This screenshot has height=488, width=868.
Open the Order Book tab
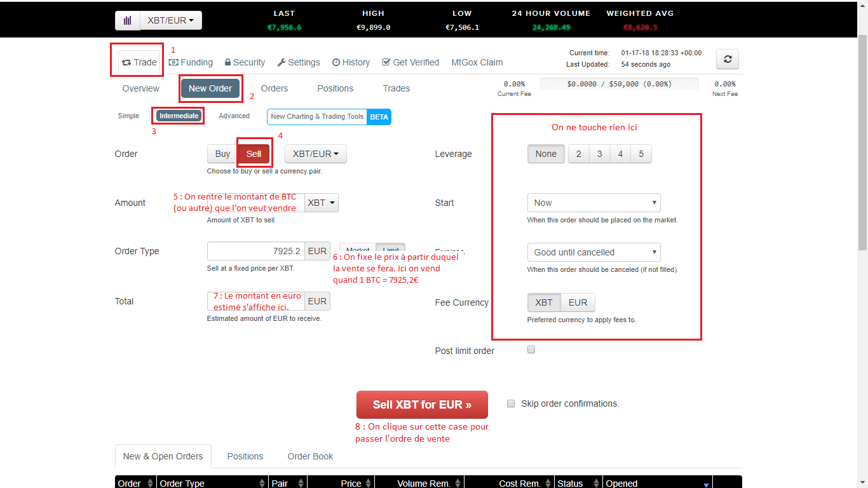[310, 456]
